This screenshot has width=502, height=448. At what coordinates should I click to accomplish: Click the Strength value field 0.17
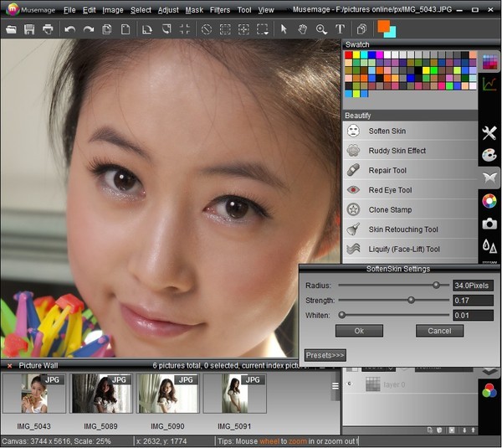pos(473,301)
